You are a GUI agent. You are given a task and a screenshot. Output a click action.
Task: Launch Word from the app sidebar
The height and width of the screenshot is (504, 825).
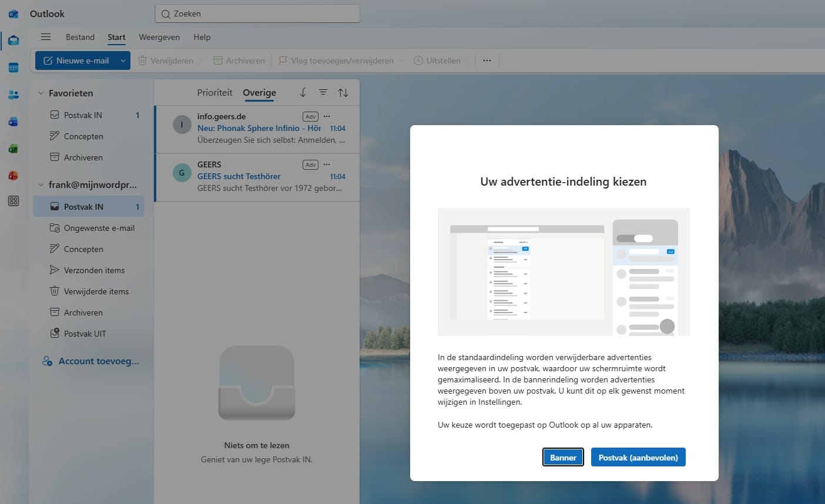(14, 122)
